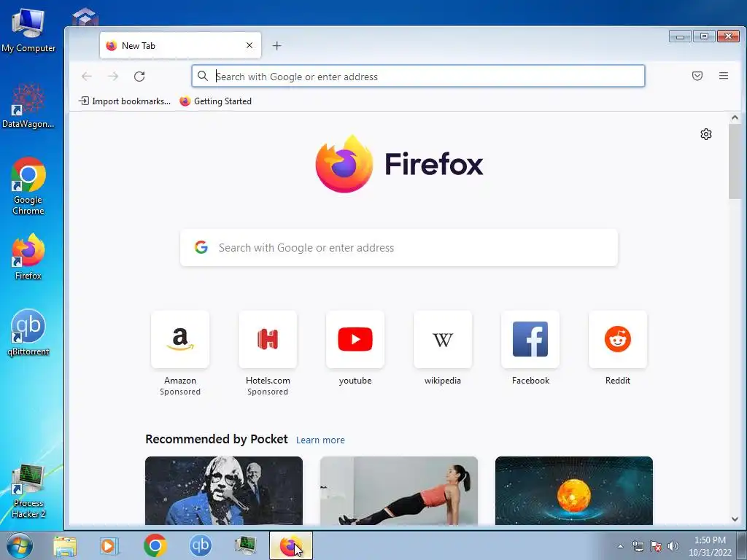Click the Firefox logo on new tab page
This screenshot has width=747, height=560.
click(x=399, y=164)
